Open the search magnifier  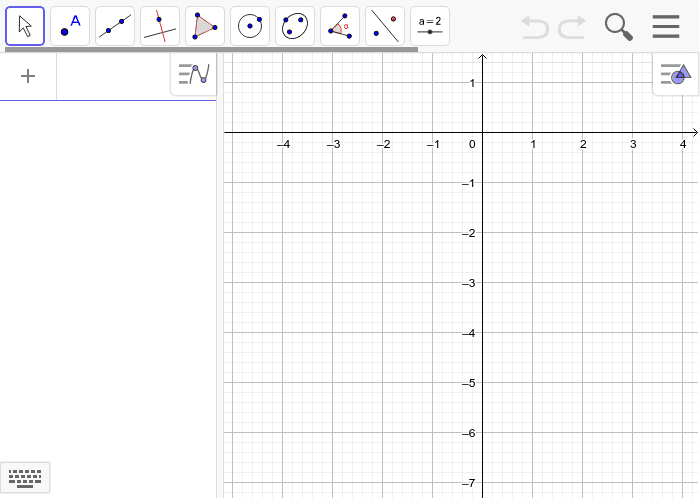tap(619, 27)
